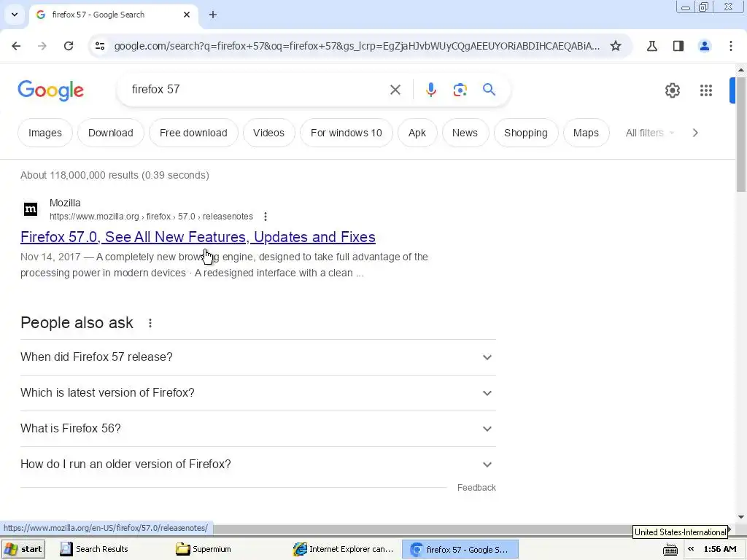Open Firefox 57.0 release notes result link
The height and width of the screenshot is (560, 747).
pyautogui.click(x=198, y=237)
